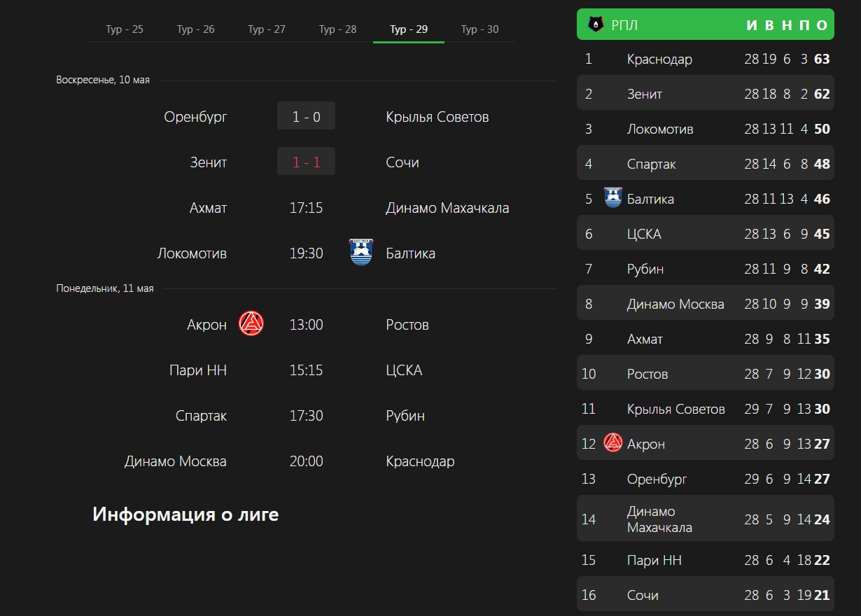This screenshot has width=861, height=616.
Task: Click the points column header О
Action: coord(822,26)
